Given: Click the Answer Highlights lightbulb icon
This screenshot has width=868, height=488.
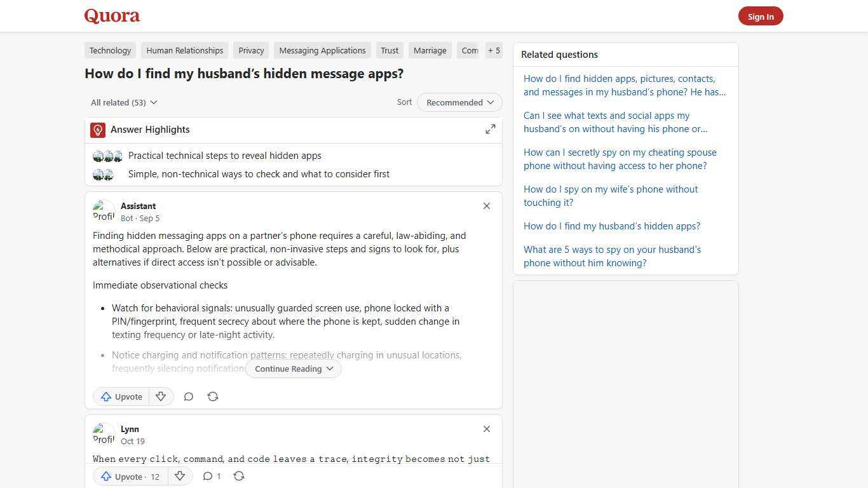Looking at the screenshot, I should point(97,130).
